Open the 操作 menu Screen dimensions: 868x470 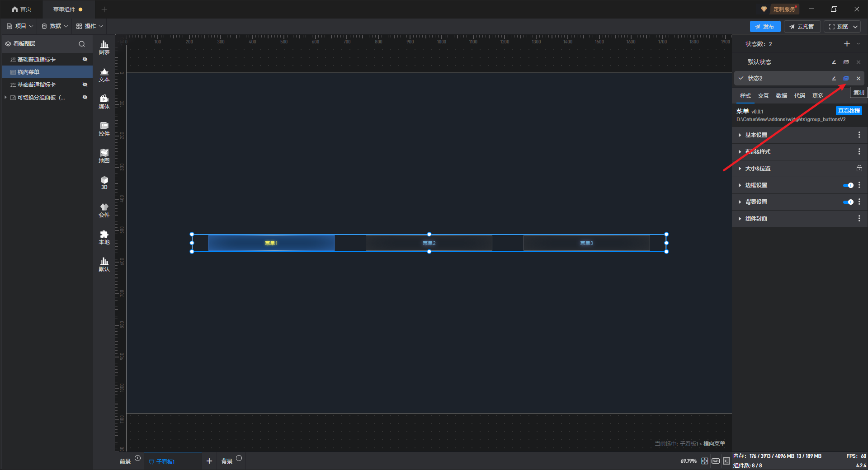click(90, 26)
